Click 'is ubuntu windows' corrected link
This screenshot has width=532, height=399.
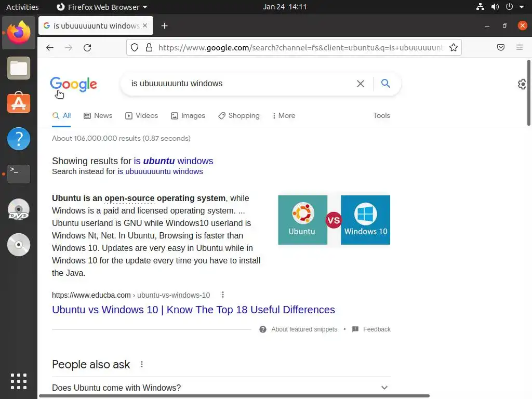(174, 161)
